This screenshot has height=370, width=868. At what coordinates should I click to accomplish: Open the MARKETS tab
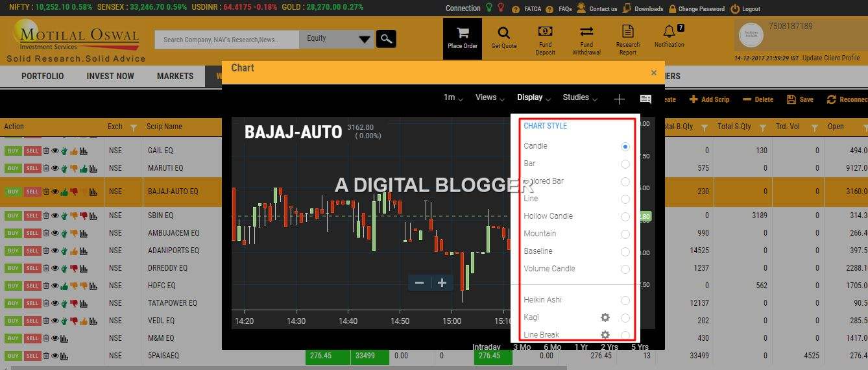tap(175, 76)
